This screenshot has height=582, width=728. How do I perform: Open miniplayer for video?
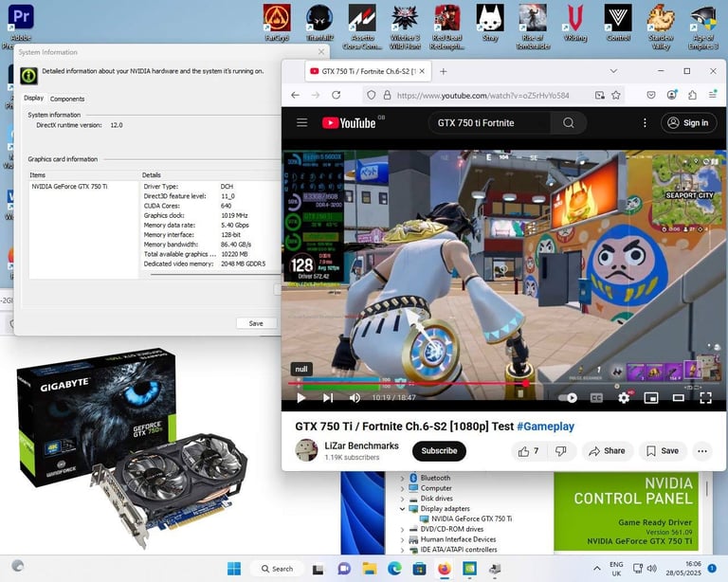click(x=651, y=398)
